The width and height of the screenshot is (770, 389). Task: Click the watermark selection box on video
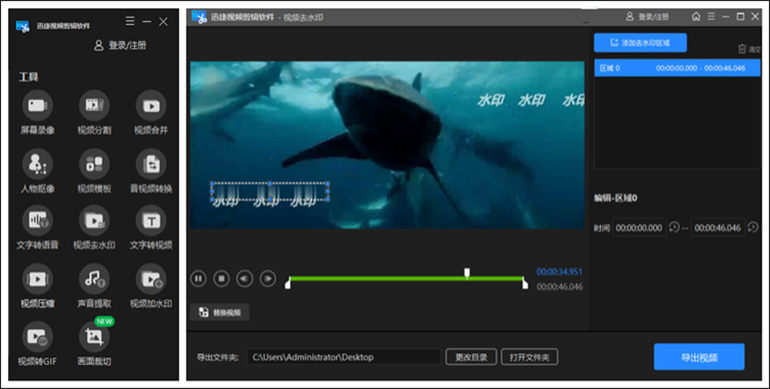pos(270,192)
